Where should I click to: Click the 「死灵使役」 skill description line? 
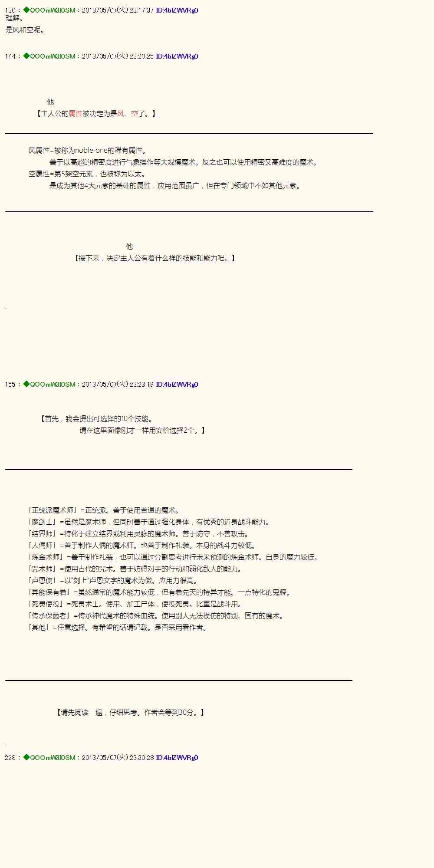[135, 604]
